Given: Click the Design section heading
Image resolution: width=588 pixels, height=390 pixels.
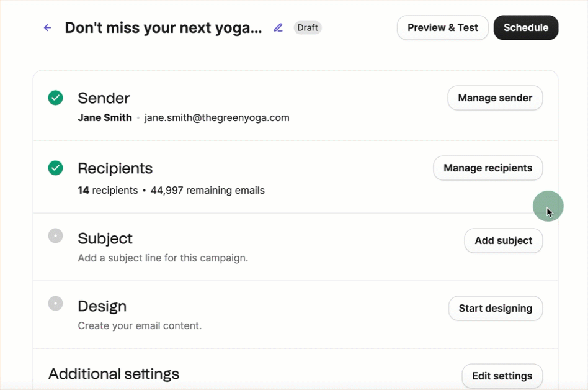Looking at the screenshot, I should tap(102, 306).
